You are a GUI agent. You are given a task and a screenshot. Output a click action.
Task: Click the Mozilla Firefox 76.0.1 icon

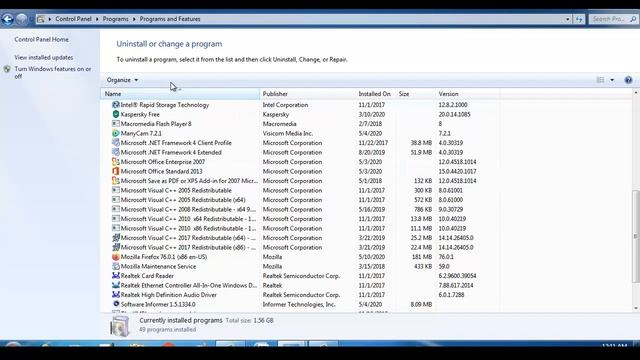click(x=116, y=257)
